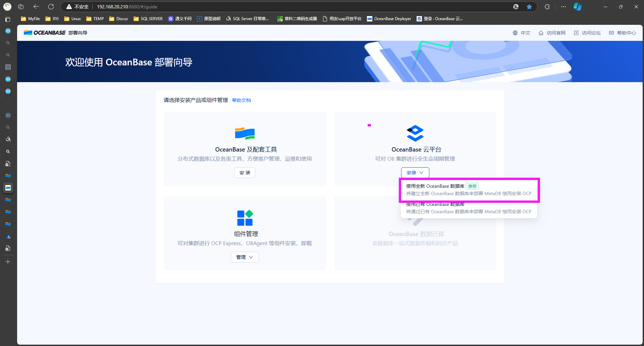This screenshot has height=346, width=644.
Task: Click the OceanBase cloud platform icon
Action: pyautogui.click(x=415, y=133)
